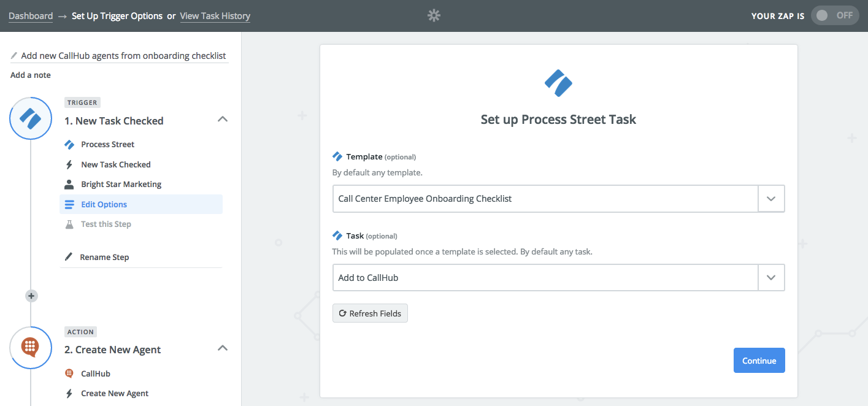Select Edit Options in the sidebar
The image size is (868, 406).
[x=141, y=204]
